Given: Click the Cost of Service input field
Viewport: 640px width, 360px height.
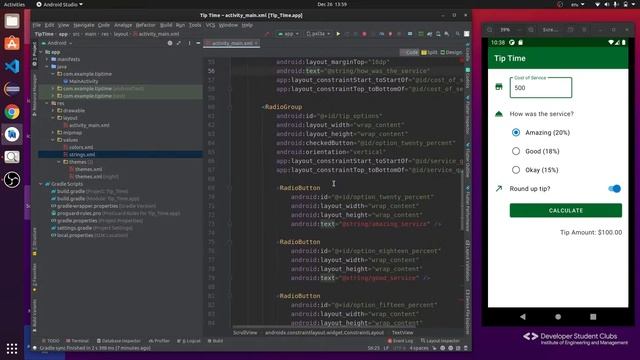Looking at the screenshot, I should click(541, 87).
